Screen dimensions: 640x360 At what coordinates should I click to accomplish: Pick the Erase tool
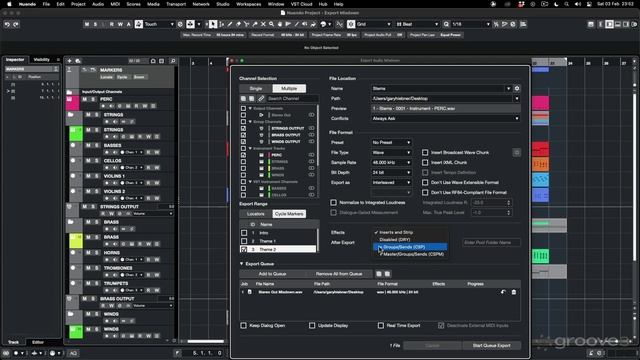pos(238,24)
